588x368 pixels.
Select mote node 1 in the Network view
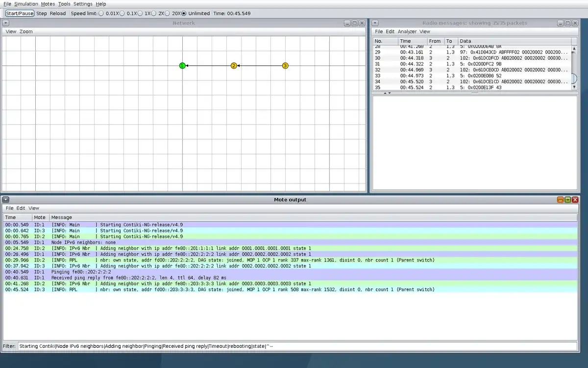(x=182, y=66)
